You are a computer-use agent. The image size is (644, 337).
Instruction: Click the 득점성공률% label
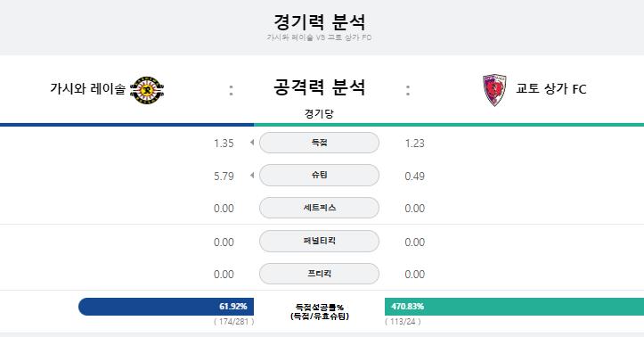click(x=319, y=307)
